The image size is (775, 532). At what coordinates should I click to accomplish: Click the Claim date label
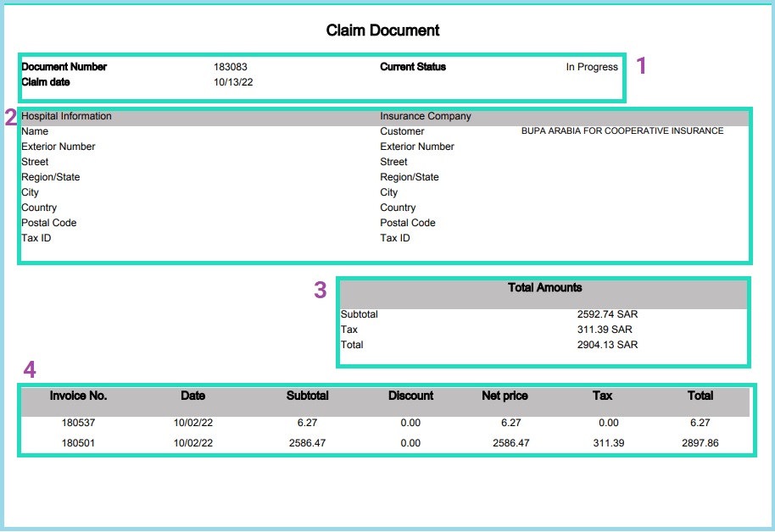(46, 82)
